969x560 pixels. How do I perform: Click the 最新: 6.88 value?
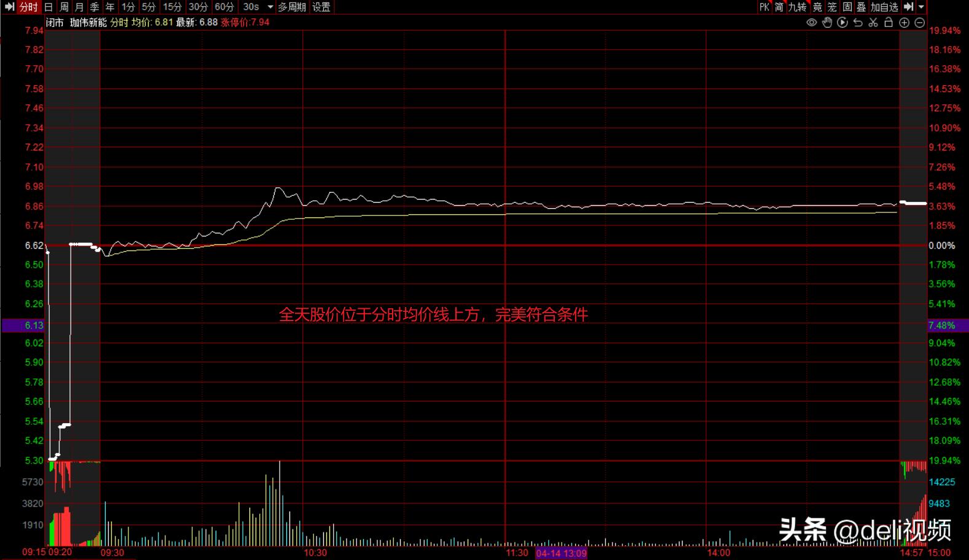[x=197, y=22]
